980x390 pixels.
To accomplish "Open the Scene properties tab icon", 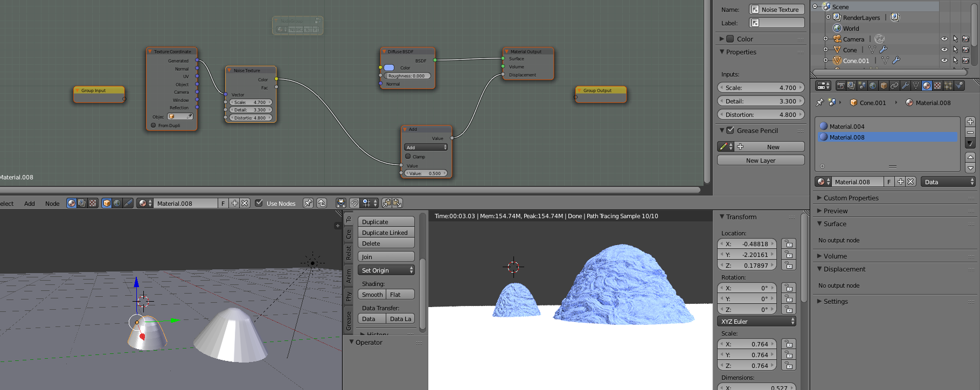I will click(862, 86).
